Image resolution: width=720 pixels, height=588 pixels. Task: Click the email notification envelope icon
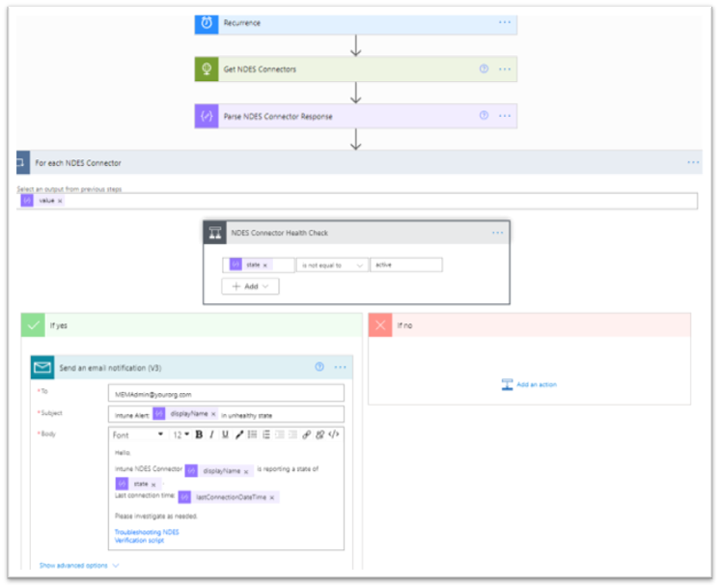coord(42,368)
